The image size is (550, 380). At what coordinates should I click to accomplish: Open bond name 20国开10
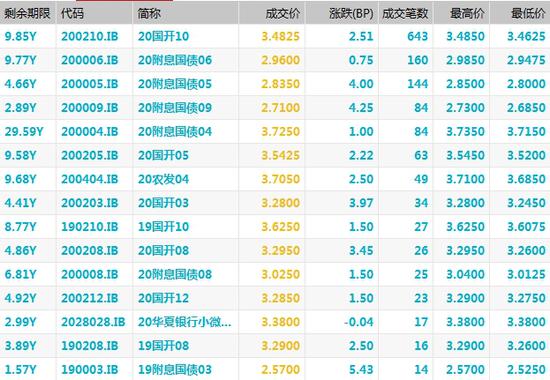click(x=163, y=36)
